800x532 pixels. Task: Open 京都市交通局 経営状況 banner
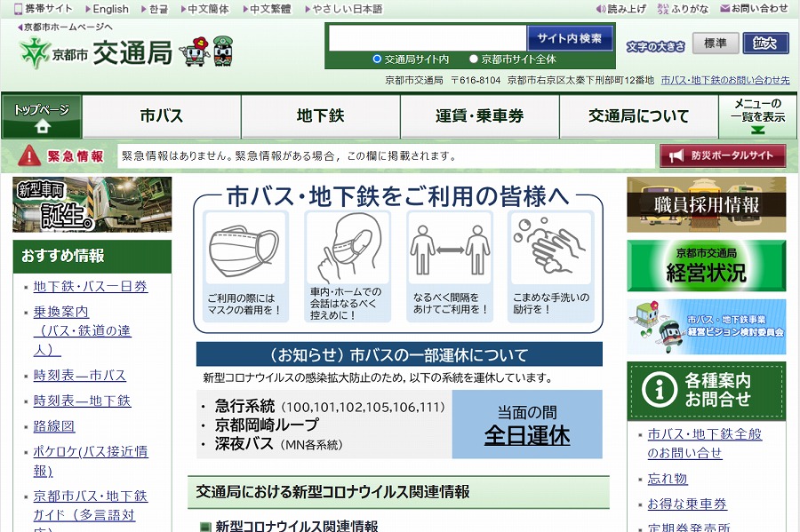706,266
